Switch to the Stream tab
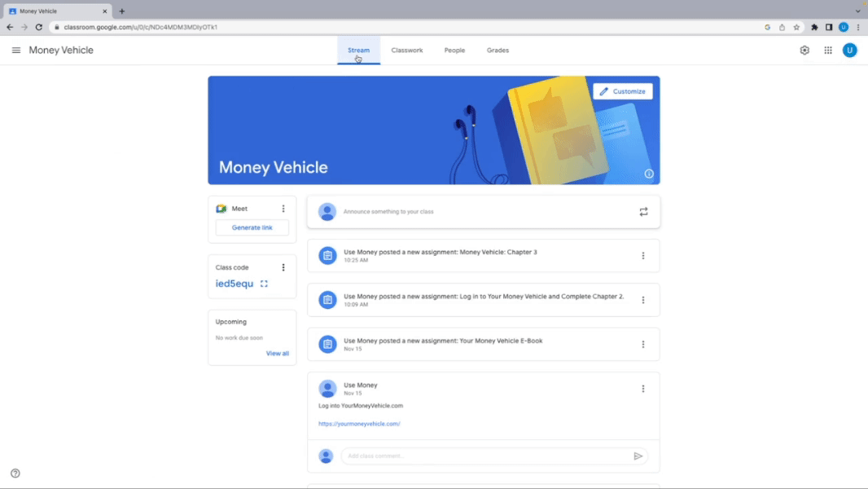868x489 pixels. pos(359,51)
